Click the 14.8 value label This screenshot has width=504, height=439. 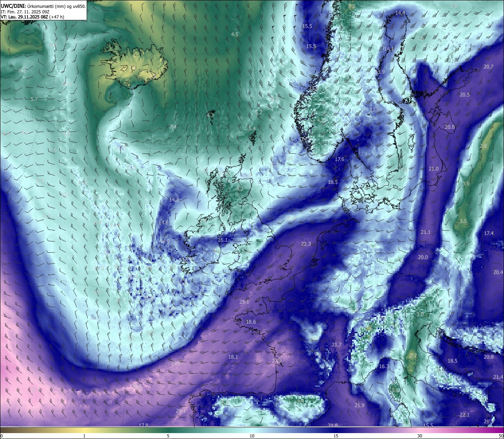[174, 200]
